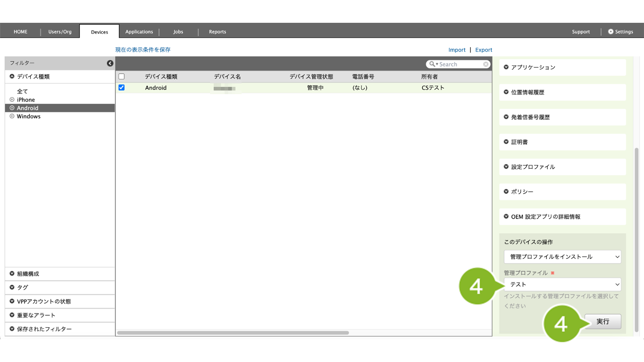Image resolution: width=644 pixels, height=362 pixels.
Task: Expand the 位置情報履歴 section icon
Action: click(x=506, y=92)
